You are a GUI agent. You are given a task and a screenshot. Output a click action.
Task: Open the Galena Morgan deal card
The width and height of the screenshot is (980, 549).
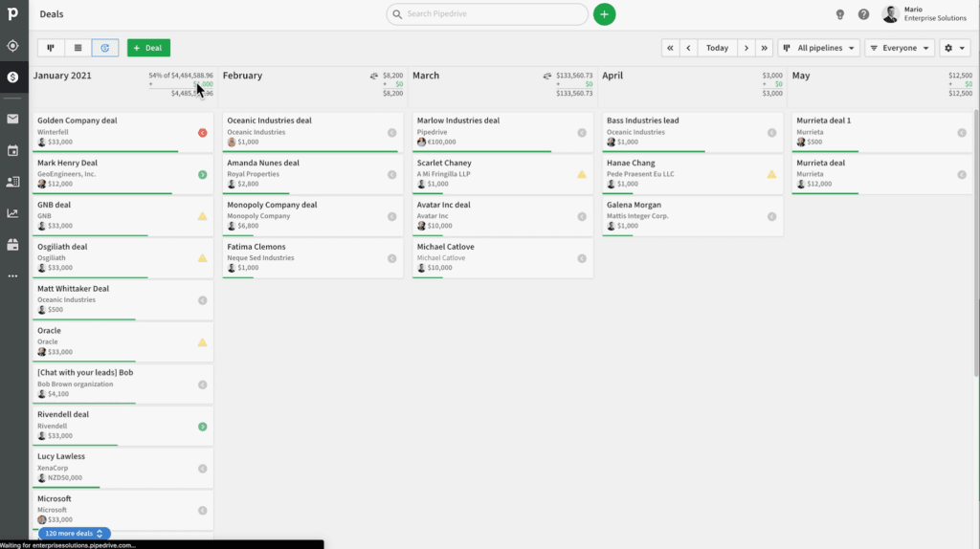693,215
